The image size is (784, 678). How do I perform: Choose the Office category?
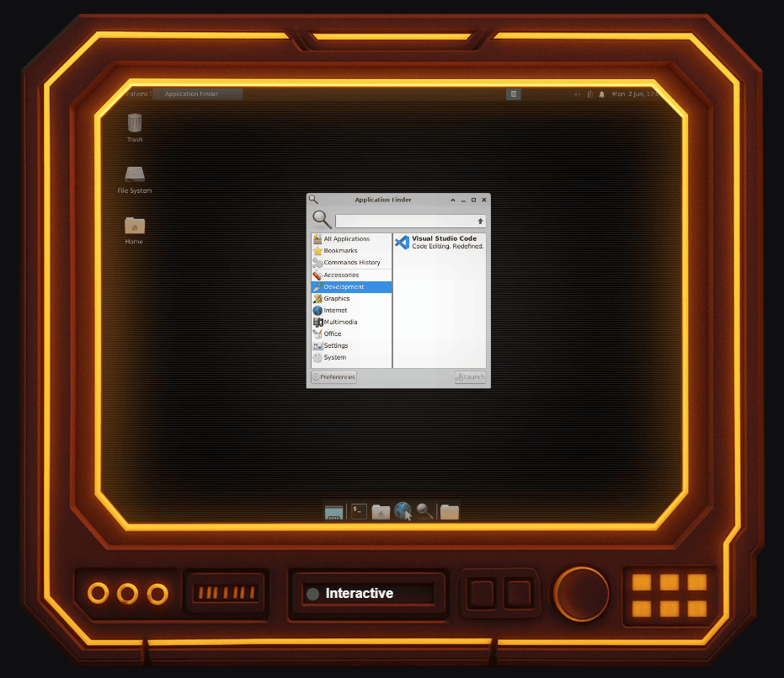(351, 334)
